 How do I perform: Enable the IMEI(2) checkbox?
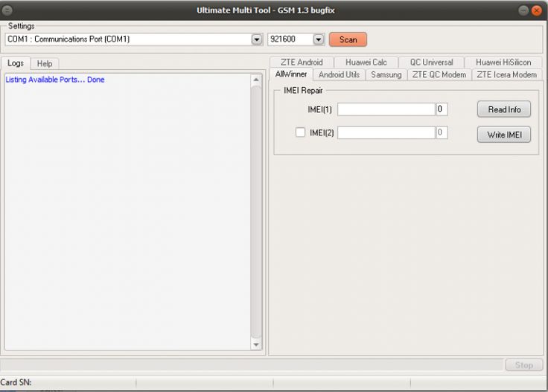(x=300, y=132)
